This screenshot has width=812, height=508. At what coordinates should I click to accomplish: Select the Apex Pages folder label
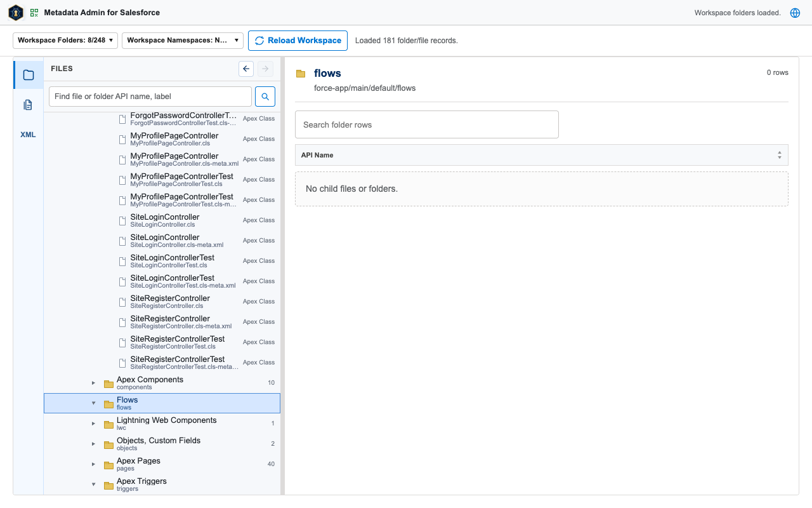point(138,461)
